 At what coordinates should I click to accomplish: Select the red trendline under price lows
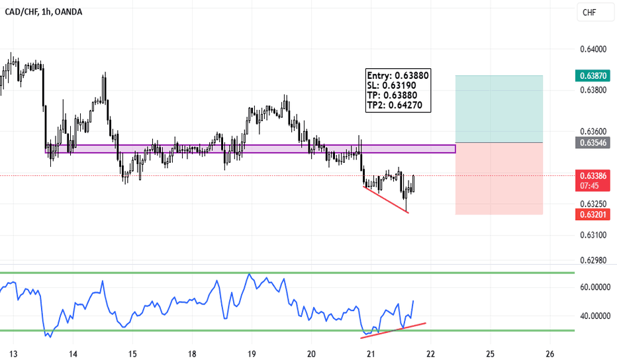386,200
